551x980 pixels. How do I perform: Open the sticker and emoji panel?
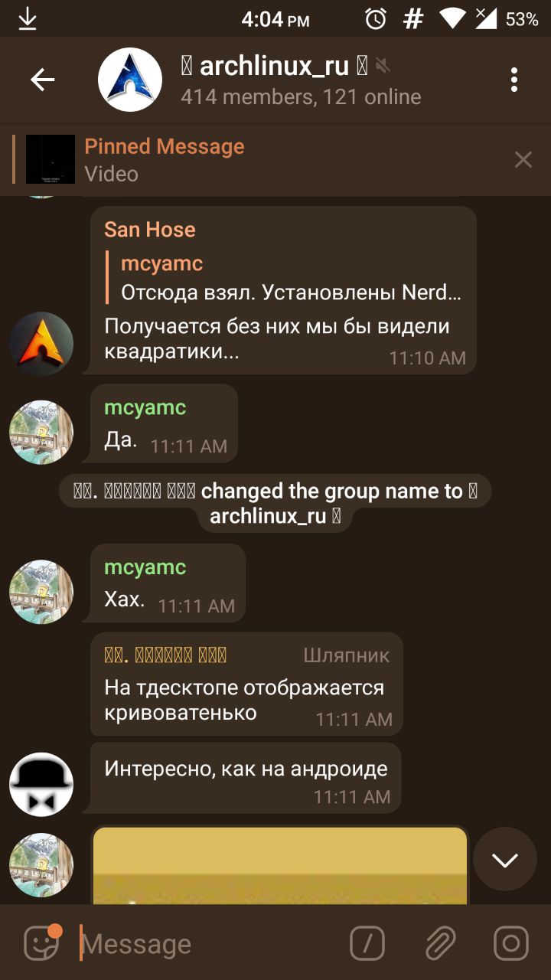click(x=41, y=942)
